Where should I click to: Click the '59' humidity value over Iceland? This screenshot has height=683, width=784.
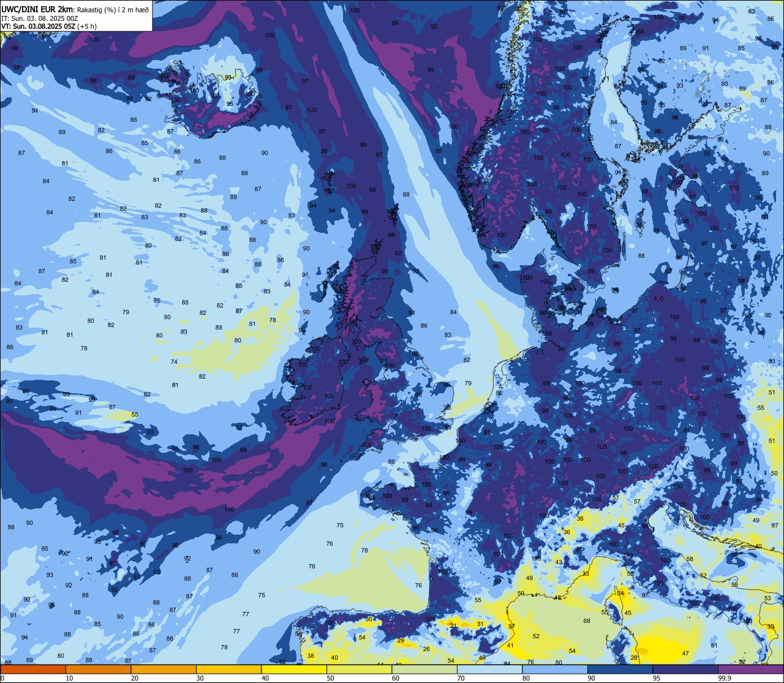228,77
